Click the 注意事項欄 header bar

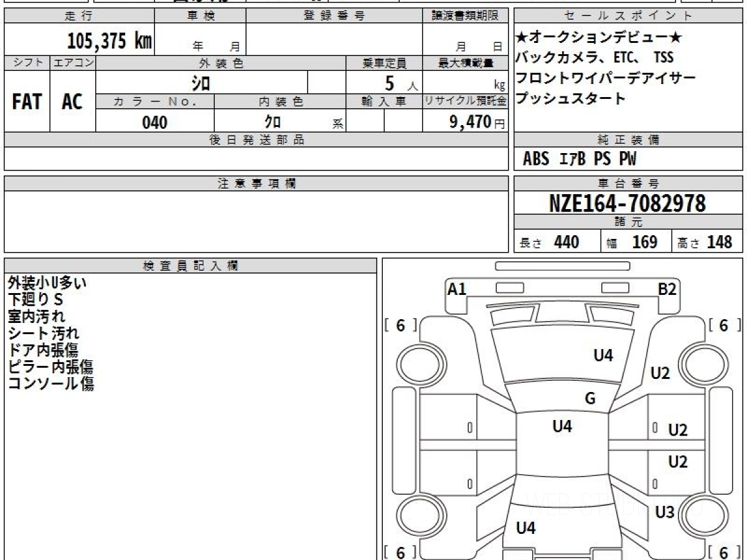tap(256, 184)
